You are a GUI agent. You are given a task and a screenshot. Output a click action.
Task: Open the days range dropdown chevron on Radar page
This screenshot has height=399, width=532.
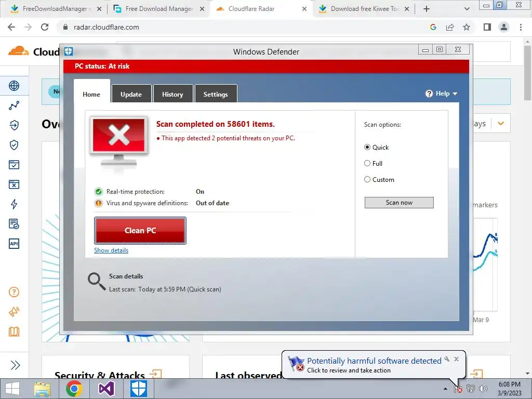501,124
